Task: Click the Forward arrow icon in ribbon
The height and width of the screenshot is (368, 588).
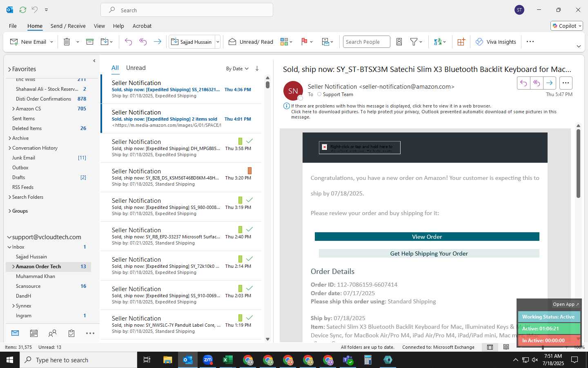Action: 157,42
